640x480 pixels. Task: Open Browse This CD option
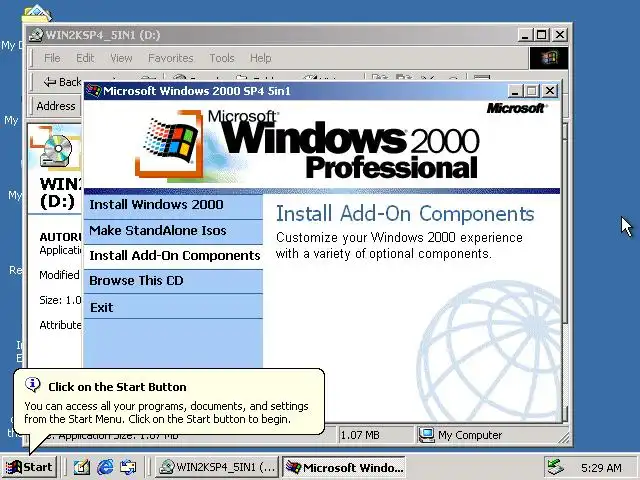[x=173, y=281]
